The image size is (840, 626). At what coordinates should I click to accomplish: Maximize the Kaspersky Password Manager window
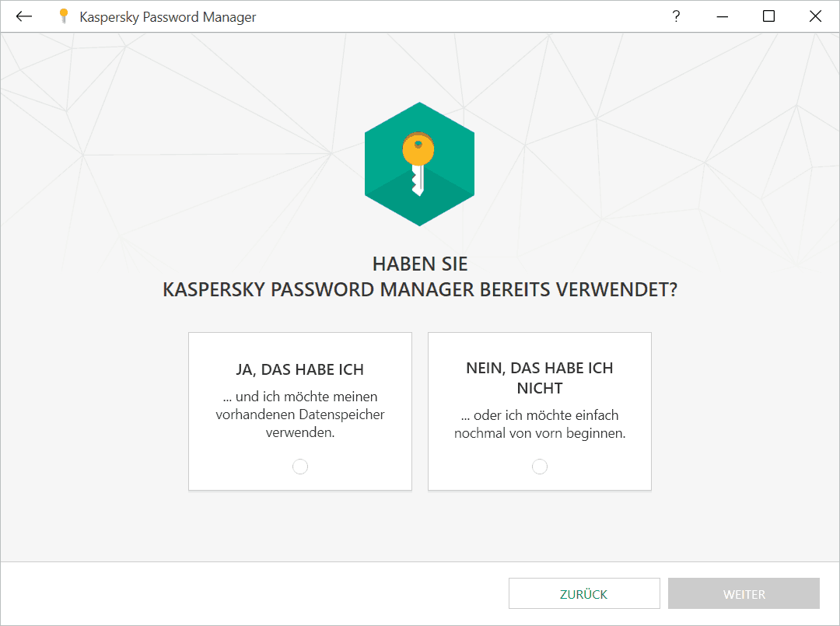(768, 16)
